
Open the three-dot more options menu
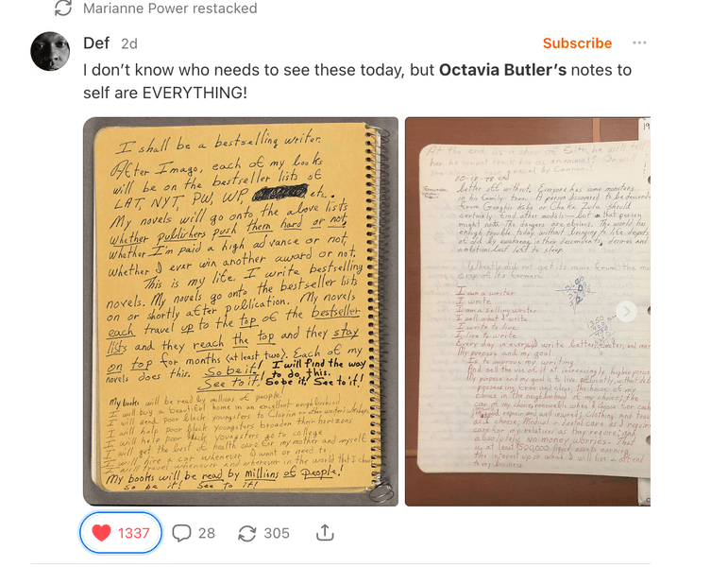click(x=639, y=43)
